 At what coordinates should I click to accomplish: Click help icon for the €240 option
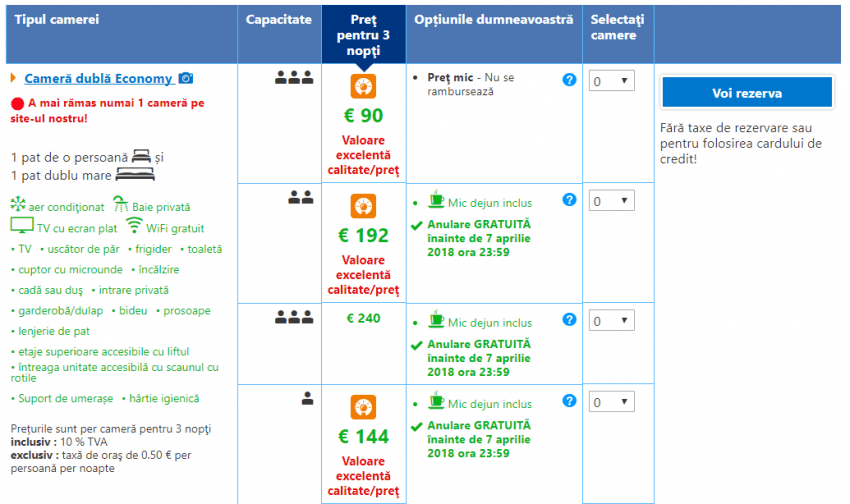(569, 319)
